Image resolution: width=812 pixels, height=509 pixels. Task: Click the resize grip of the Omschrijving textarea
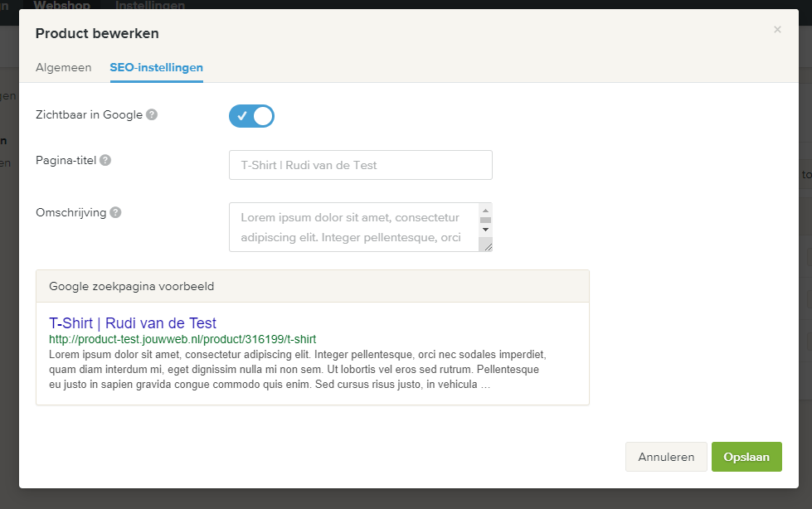pos(489,247)
